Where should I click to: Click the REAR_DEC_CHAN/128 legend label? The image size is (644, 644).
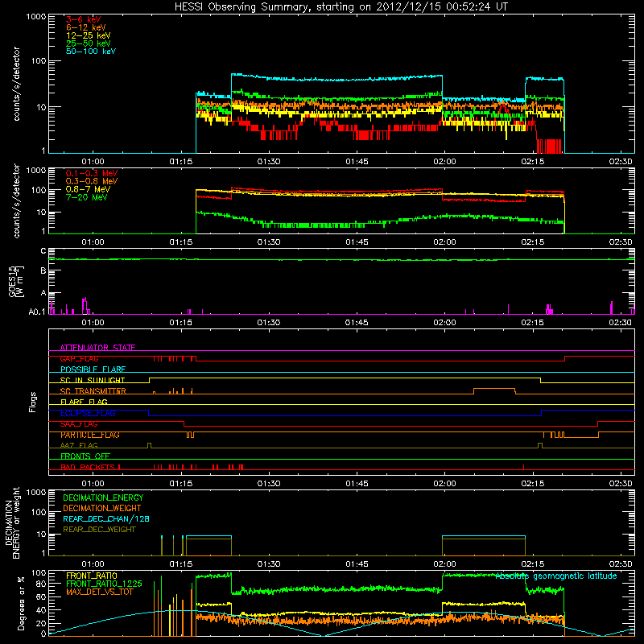point(106,518)
